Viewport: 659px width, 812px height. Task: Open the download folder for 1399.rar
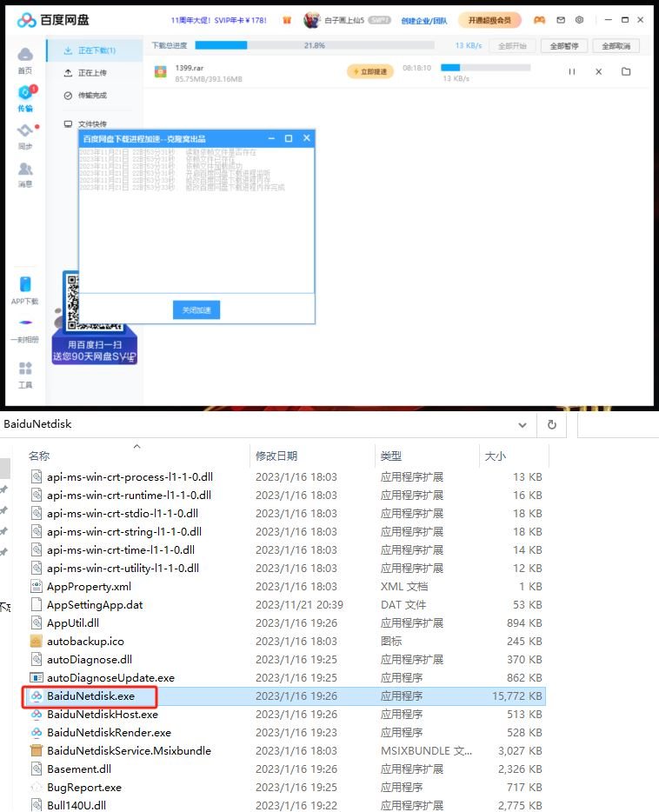626,71
